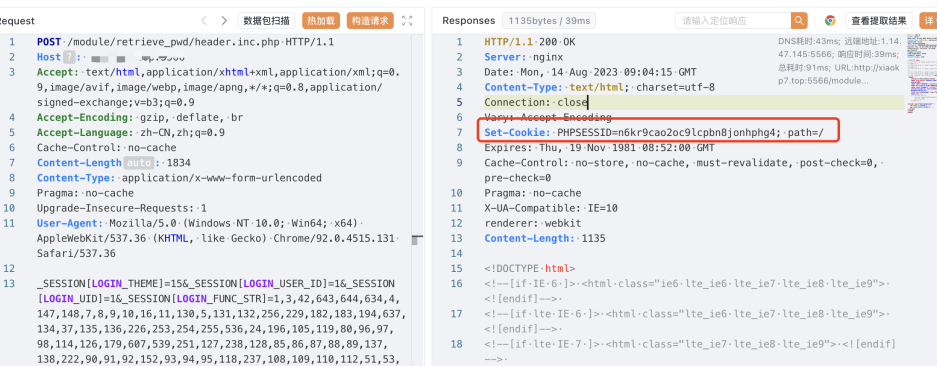The width and height of the screenshot is (937, 366).
Task: Click the Vary: Accept-Encoding line
Action: (x=548, y=118)
